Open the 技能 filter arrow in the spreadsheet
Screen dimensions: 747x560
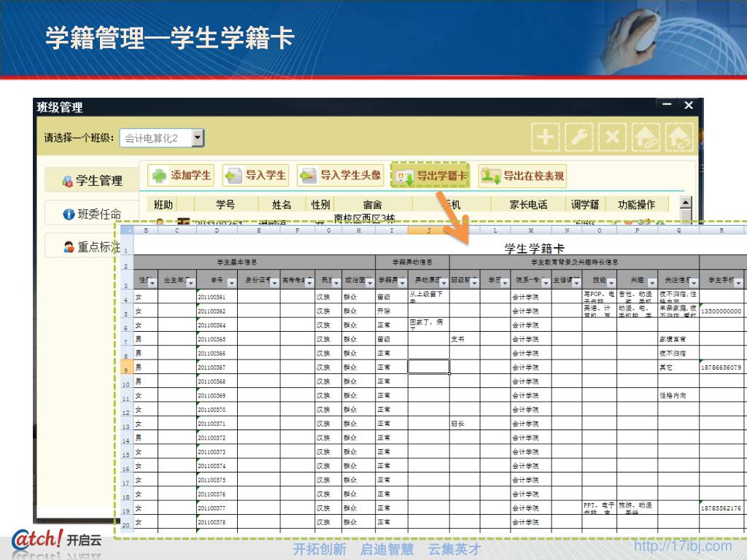pos(611,283)
